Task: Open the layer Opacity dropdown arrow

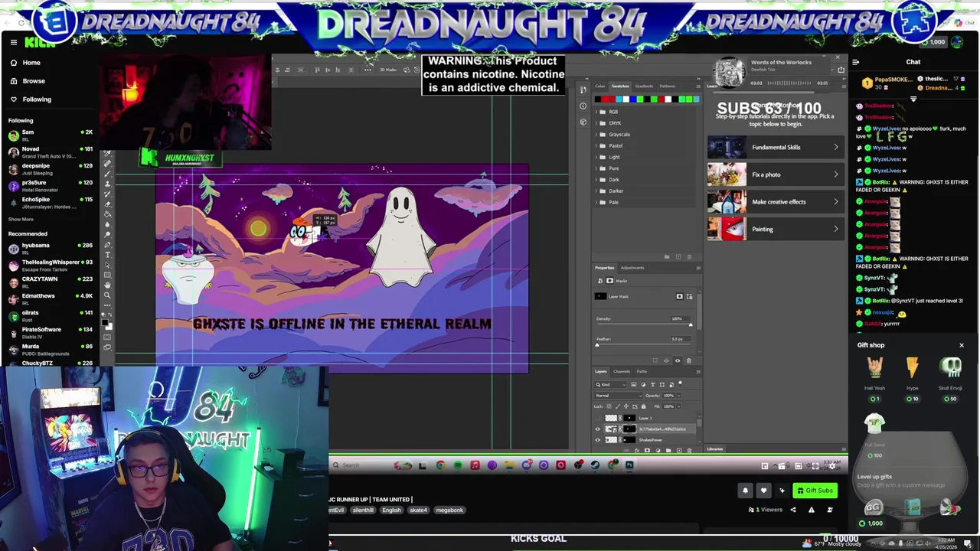Action: click(679, 396)
